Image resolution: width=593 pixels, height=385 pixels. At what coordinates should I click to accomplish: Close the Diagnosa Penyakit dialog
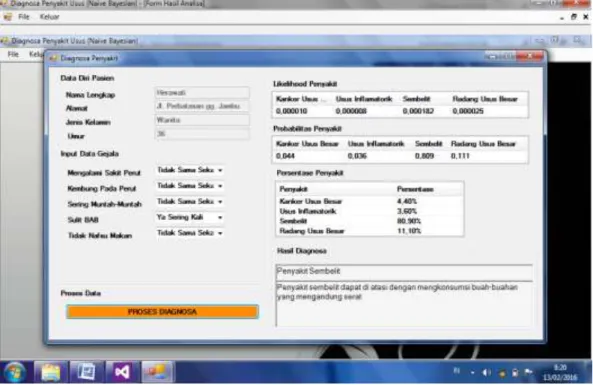point(530,57)
